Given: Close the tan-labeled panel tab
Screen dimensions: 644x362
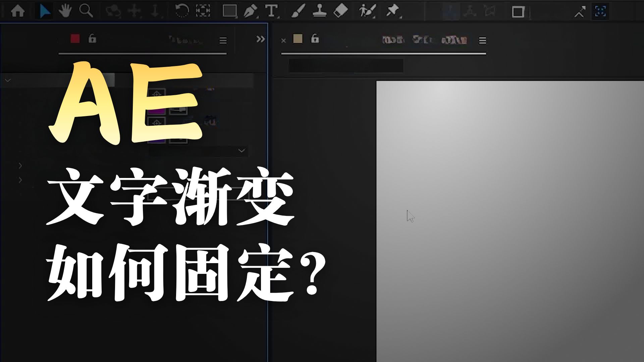Looking at the screenshot, I should [x=283, y=41].
